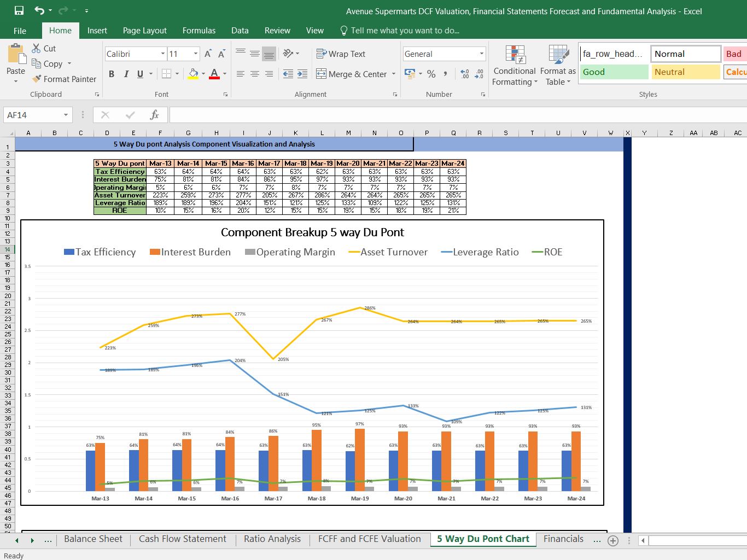Toggle Italic formatting

point(126,74)
